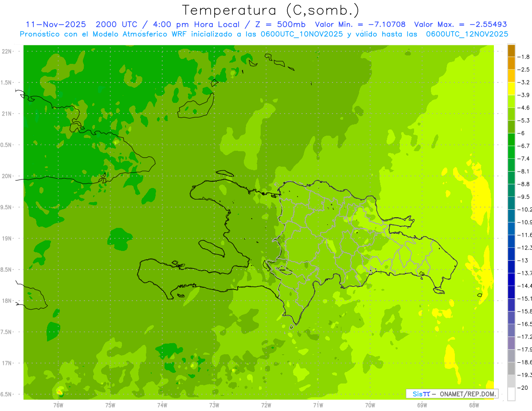Pick the yellow band between -3.2 and -3.9
Image resolution: width=532 pixels, height=411 pixels.
pos(512,89)
